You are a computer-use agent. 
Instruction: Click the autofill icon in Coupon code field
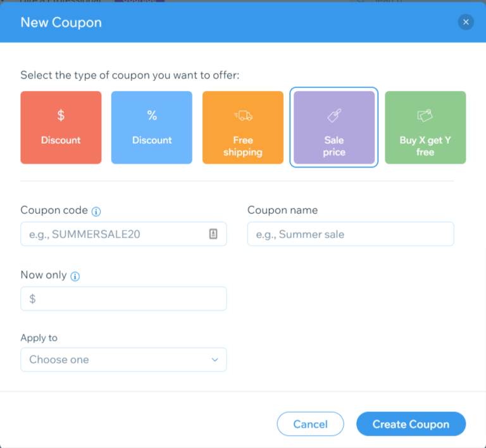[x=213, y=234]
